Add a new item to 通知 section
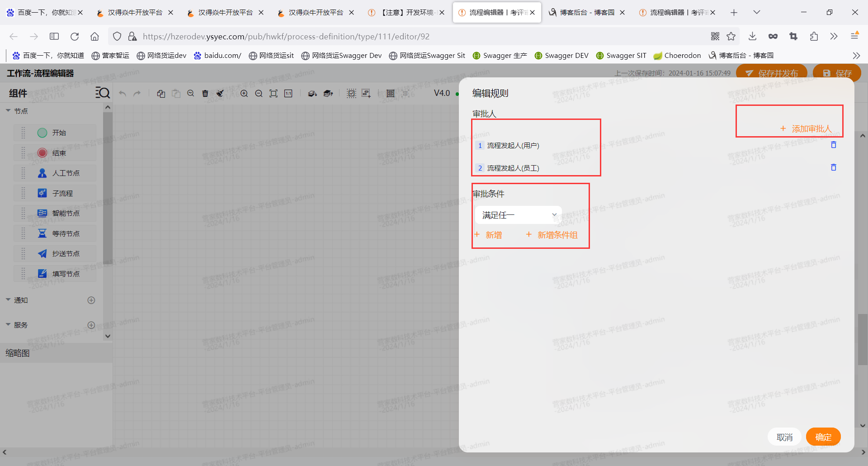 [91, 300]
